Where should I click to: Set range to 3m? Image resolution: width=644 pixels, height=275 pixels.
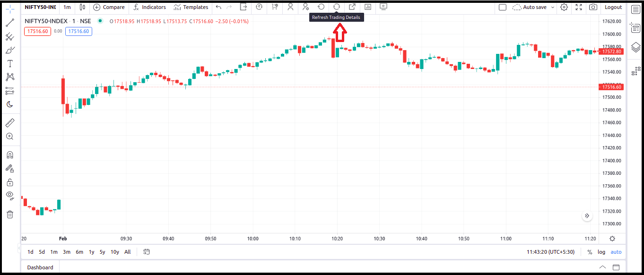coord(67,252)
